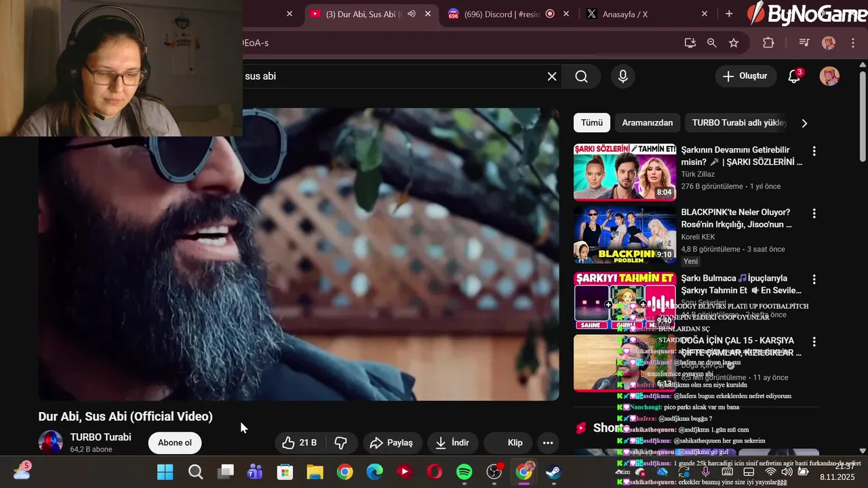Open the Koreli KEK channel link
Screen dimensions: 868x488
pos(698,237)
